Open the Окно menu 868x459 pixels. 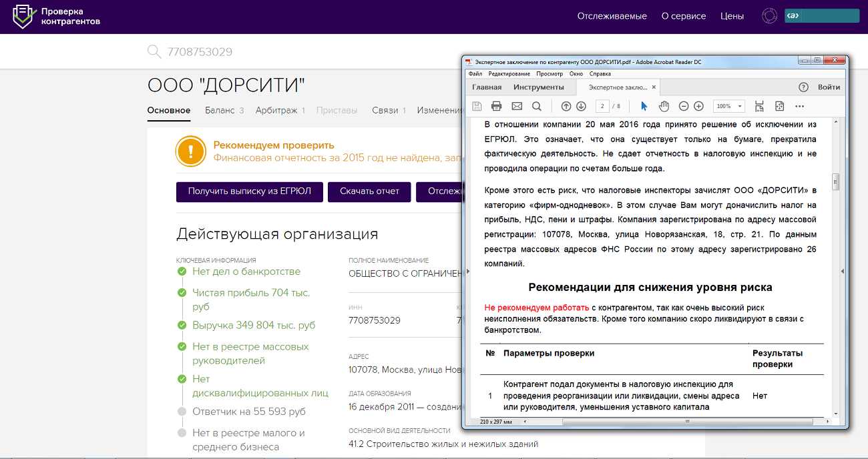click(x=576, y=73)
